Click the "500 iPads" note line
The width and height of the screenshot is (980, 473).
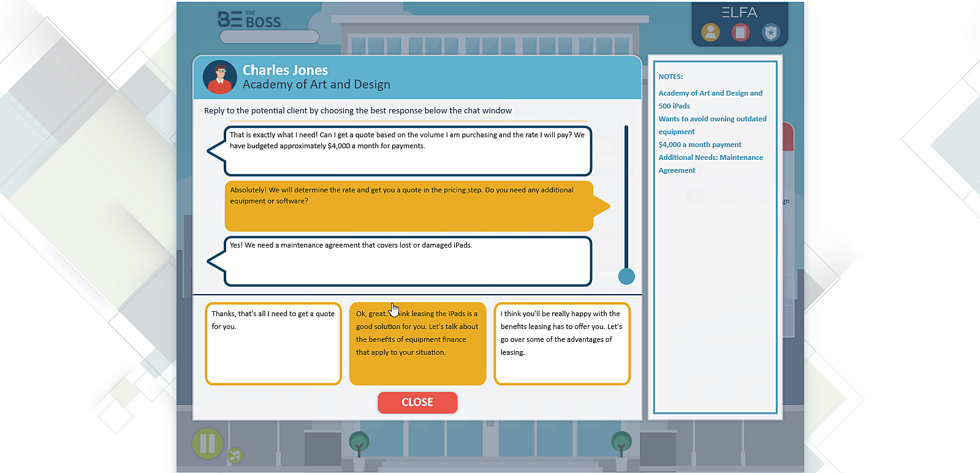[x=674, y=106]
